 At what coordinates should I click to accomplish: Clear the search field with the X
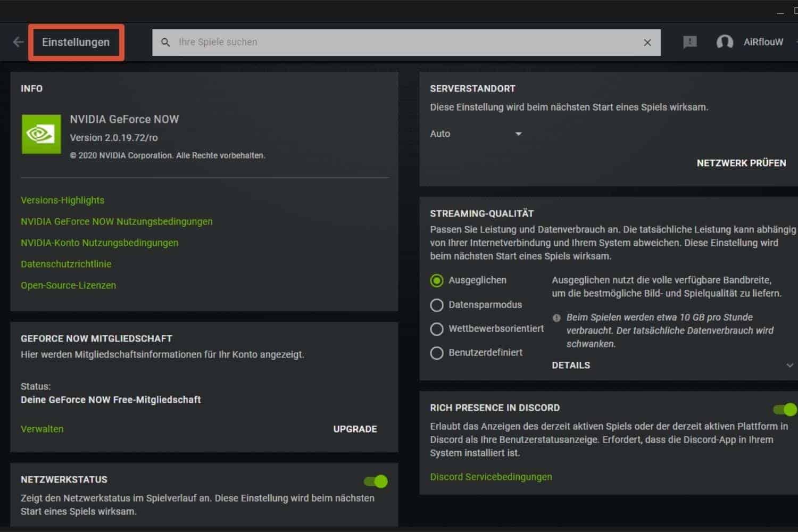[x=647, y=43]
